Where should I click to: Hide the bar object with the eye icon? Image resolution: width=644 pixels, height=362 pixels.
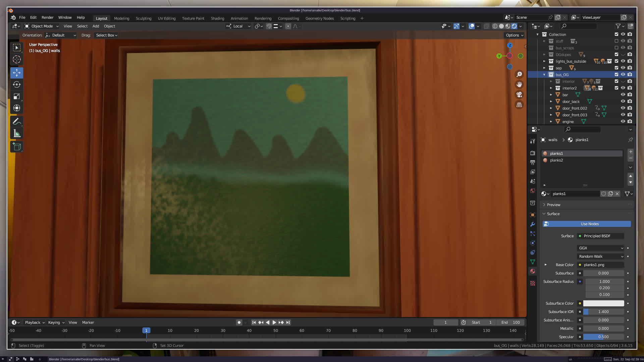pos(623,95)
